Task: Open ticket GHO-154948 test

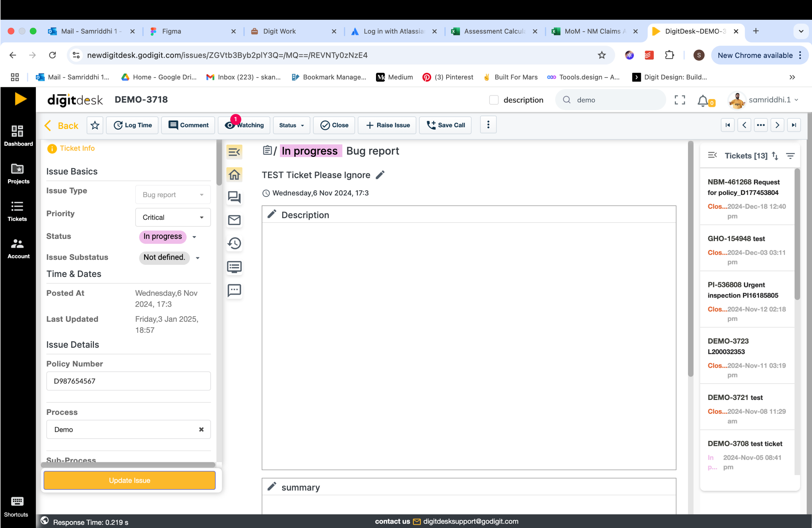Action: coord(747,248)
